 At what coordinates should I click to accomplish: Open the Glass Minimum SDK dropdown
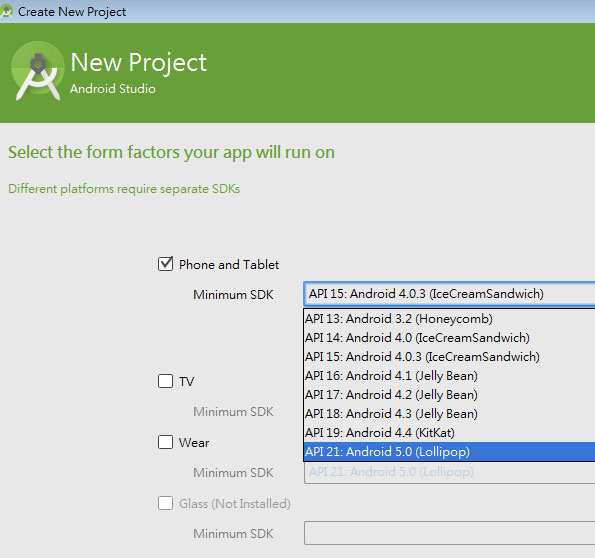pos(449,533)
